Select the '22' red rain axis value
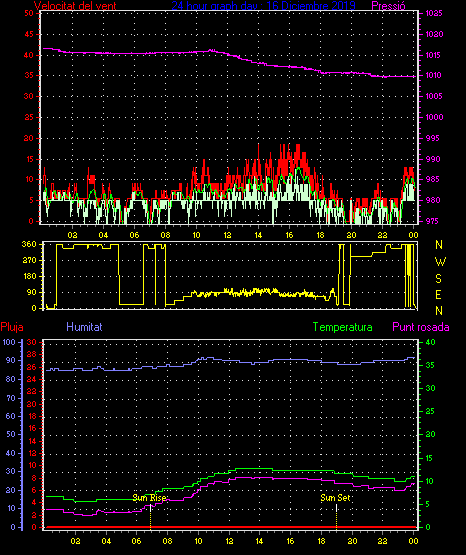Image resolution: width=466 pixels, height=555 pixels. point(32,391)
